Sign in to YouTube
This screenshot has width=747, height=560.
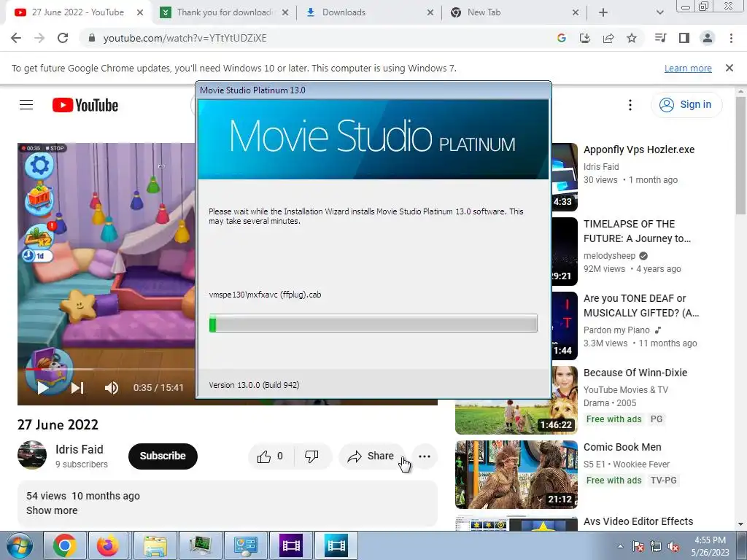tap(686, 105)
